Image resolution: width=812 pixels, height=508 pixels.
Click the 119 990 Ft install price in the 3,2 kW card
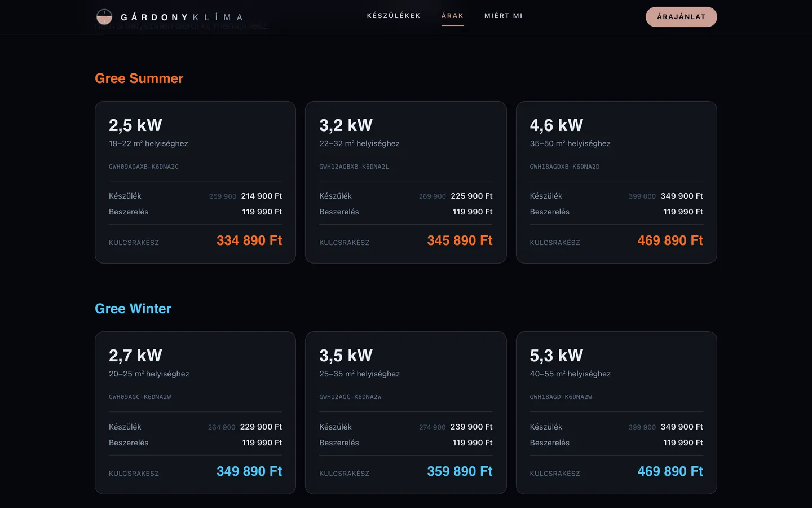[473, 212]
